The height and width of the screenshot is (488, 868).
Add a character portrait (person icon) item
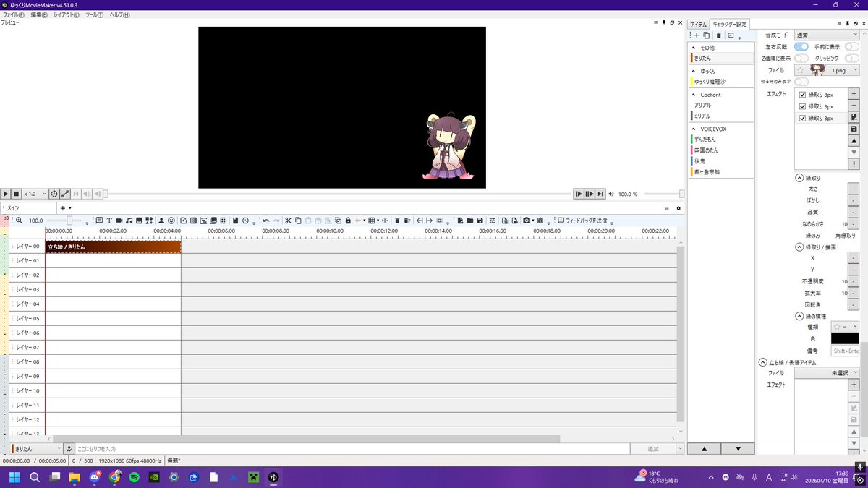pyautogui.click(x=161, y=221)
